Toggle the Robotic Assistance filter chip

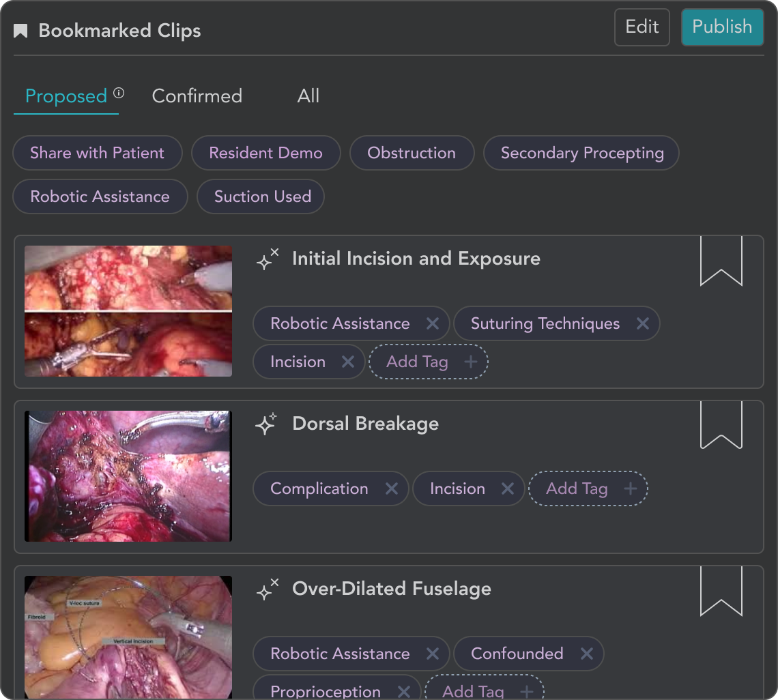point(100,196)
